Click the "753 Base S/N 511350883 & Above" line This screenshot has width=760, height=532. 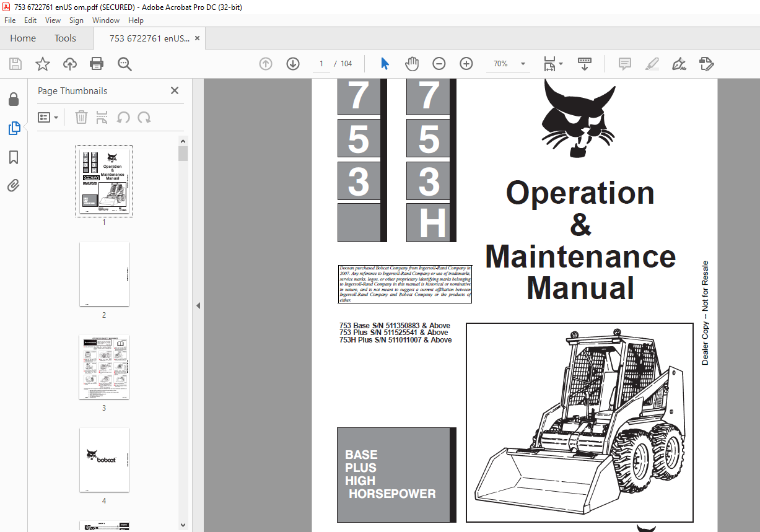click(395, 326)
